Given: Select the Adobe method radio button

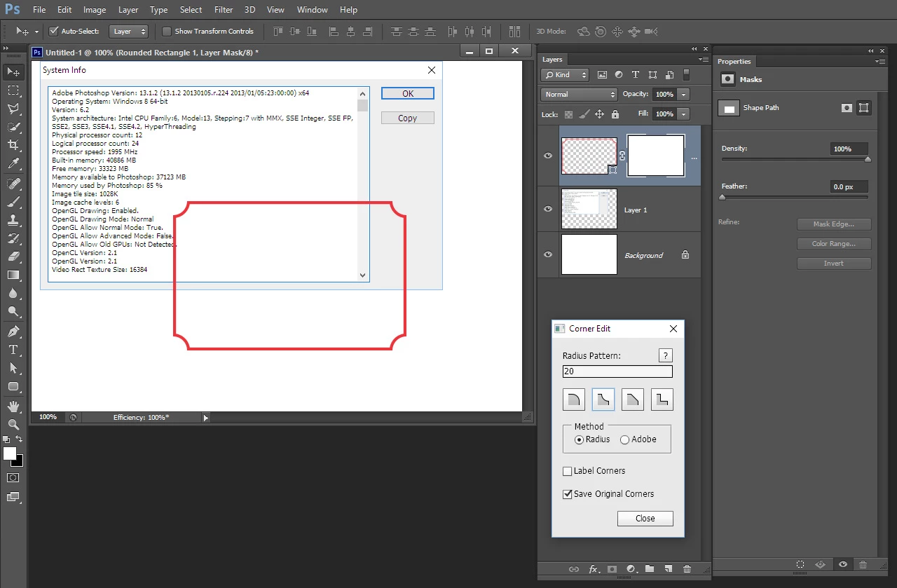Looking at the screenshot, I should coord(624,439).
